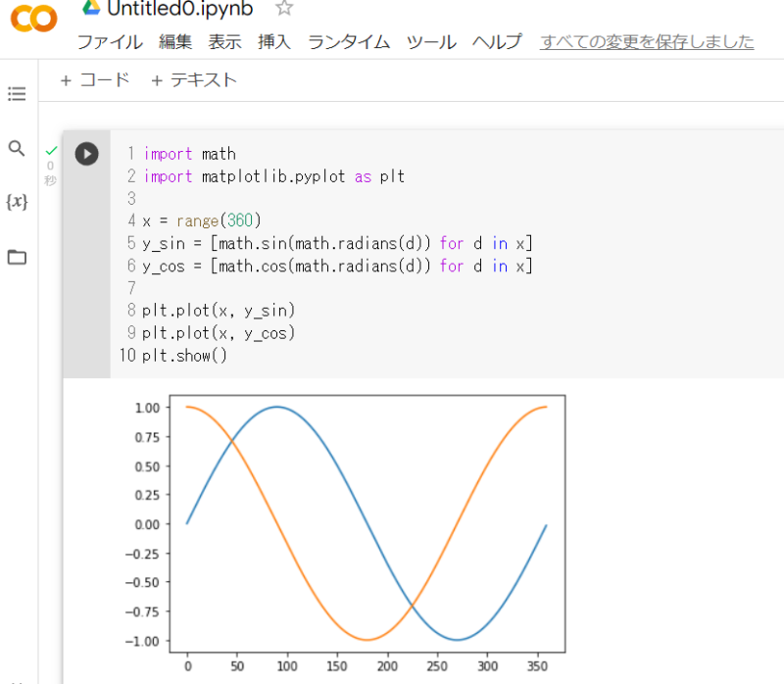784x684 pixels.
Task: Open the 編集 menu
Action: click(175, 42)
